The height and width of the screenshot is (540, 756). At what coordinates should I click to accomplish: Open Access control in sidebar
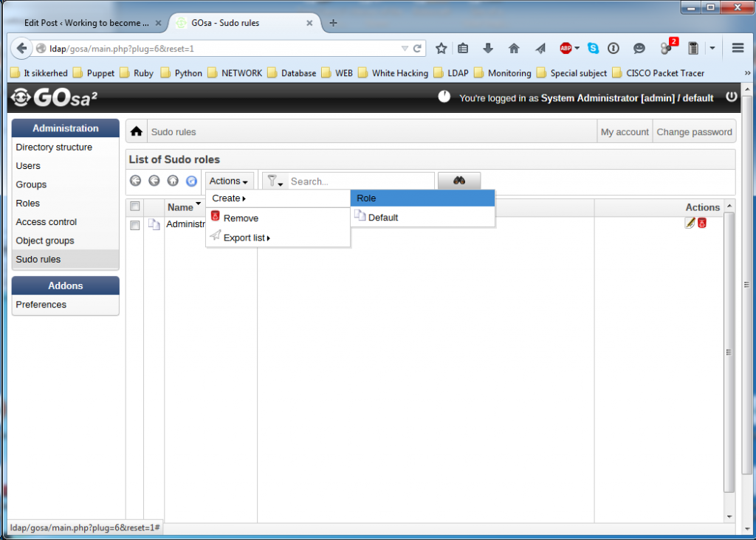coord(46,221)
